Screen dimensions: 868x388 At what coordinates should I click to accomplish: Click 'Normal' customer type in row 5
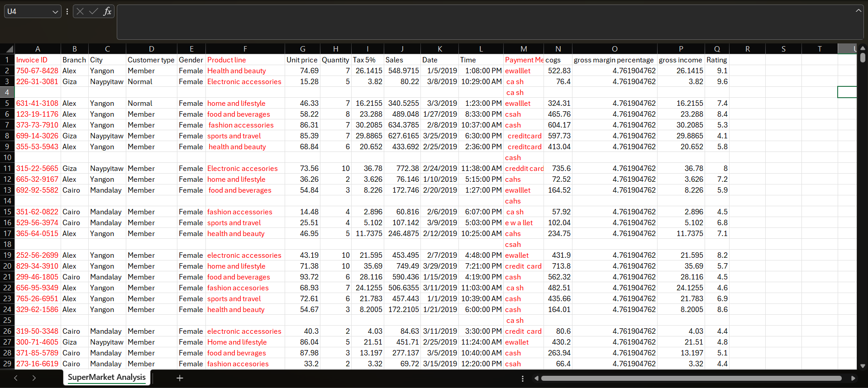151,103
